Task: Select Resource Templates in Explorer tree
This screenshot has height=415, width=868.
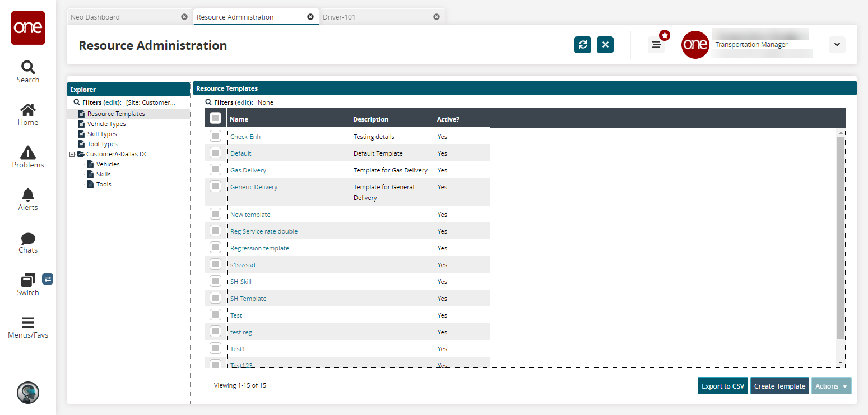Action: point(116,114)
